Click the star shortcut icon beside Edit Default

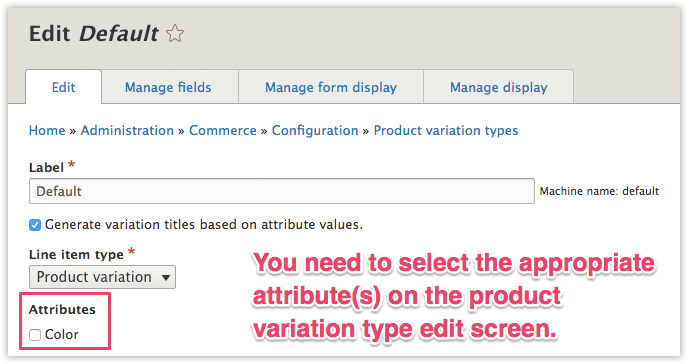[x=175, y=33]
